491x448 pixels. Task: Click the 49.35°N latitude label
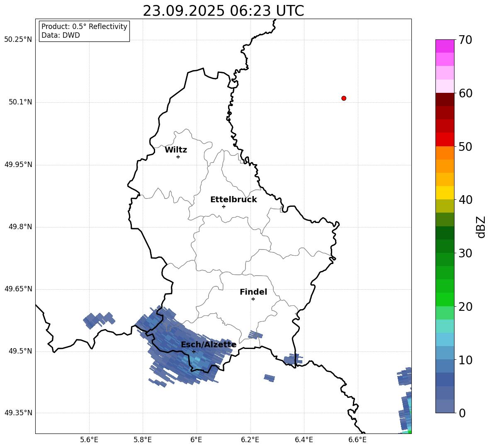point(18,413)
